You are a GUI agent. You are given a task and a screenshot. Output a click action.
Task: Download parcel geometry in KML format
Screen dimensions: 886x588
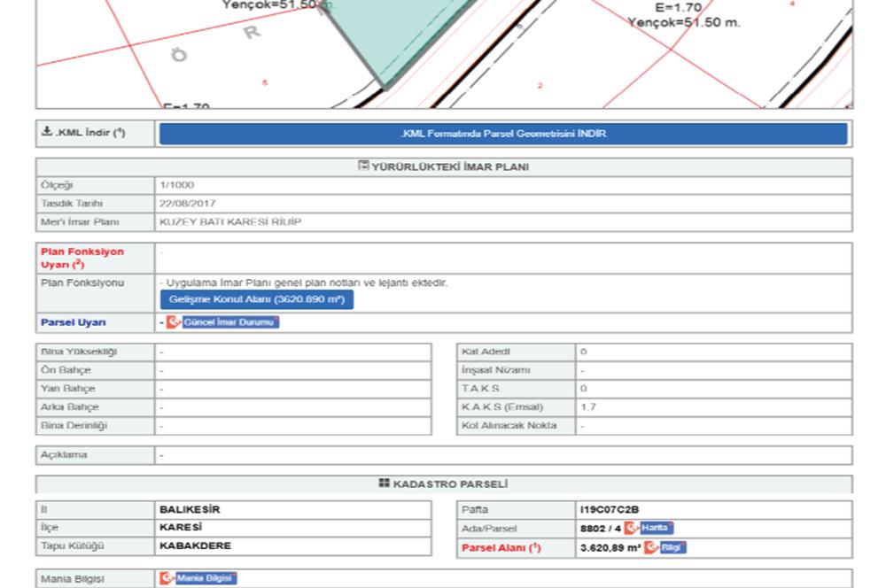503,134
